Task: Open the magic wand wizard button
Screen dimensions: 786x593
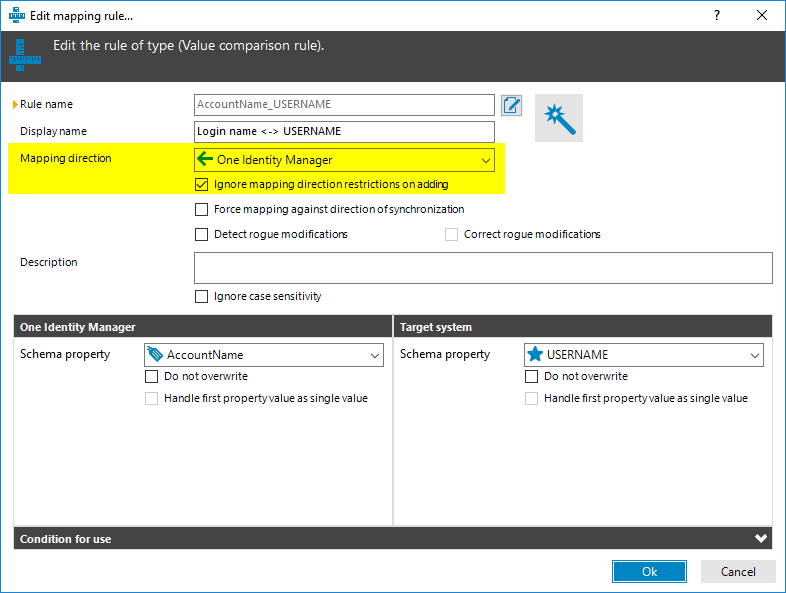Action: point(559,118)
